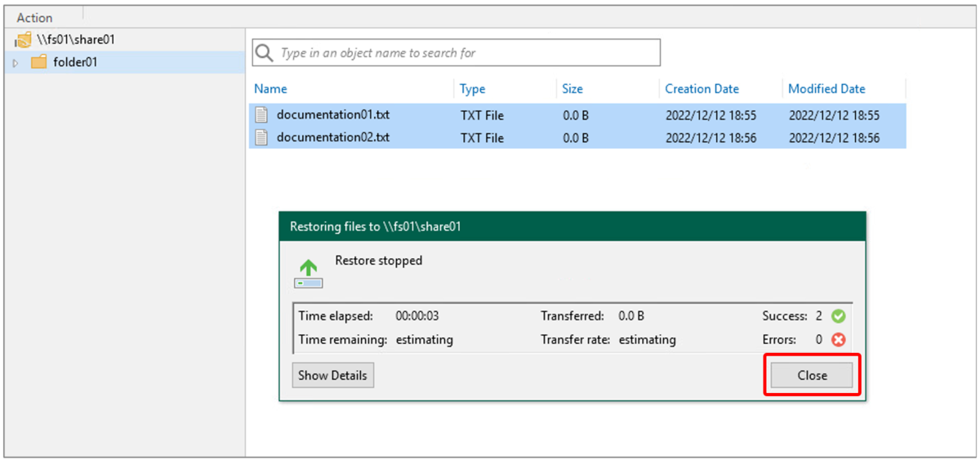The width and height of the screenshot is (980, 460).
Task: Expand the folder01 tree node
Action: click(x=16, y=63)
